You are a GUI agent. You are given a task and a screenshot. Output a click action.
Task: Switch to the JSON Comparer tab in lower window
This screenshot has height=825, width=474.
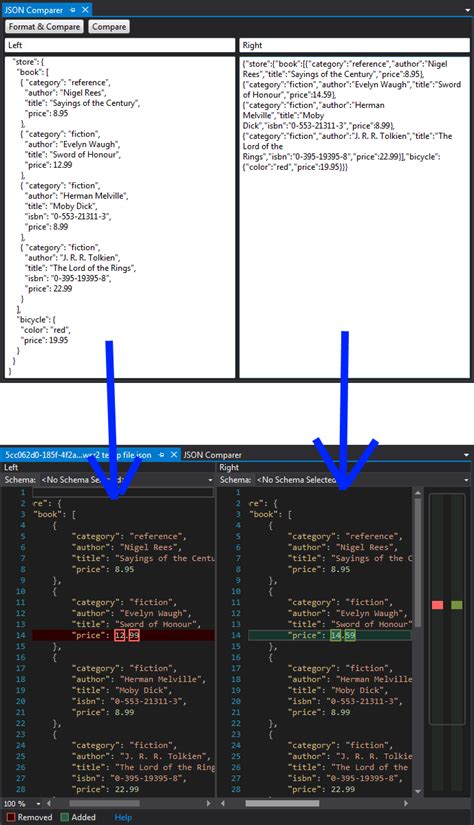(x=212, y=455)
